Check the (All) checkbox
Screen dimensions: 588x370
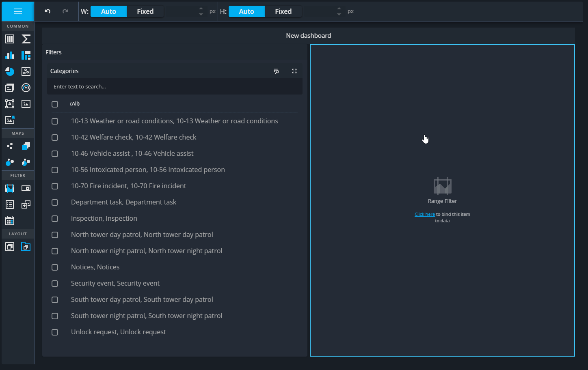tap(55, 104)
